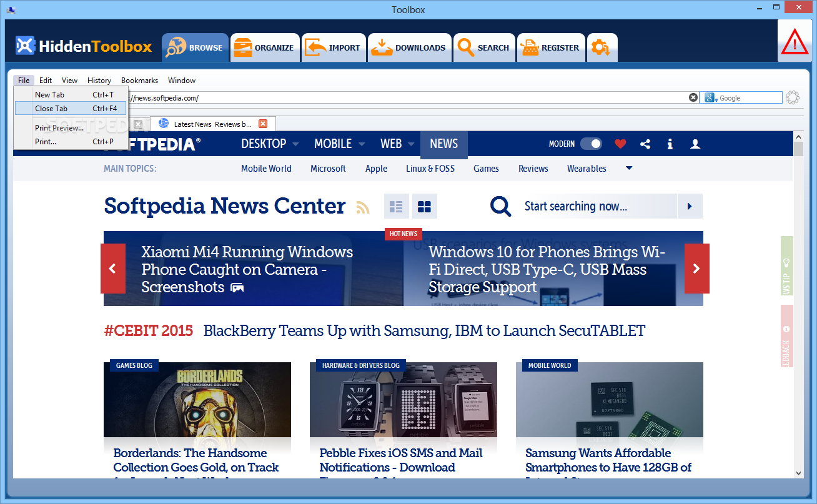This screenshot has width=817, height=504.
Task: Click the info icon
Action: click(x=670, y=144)
